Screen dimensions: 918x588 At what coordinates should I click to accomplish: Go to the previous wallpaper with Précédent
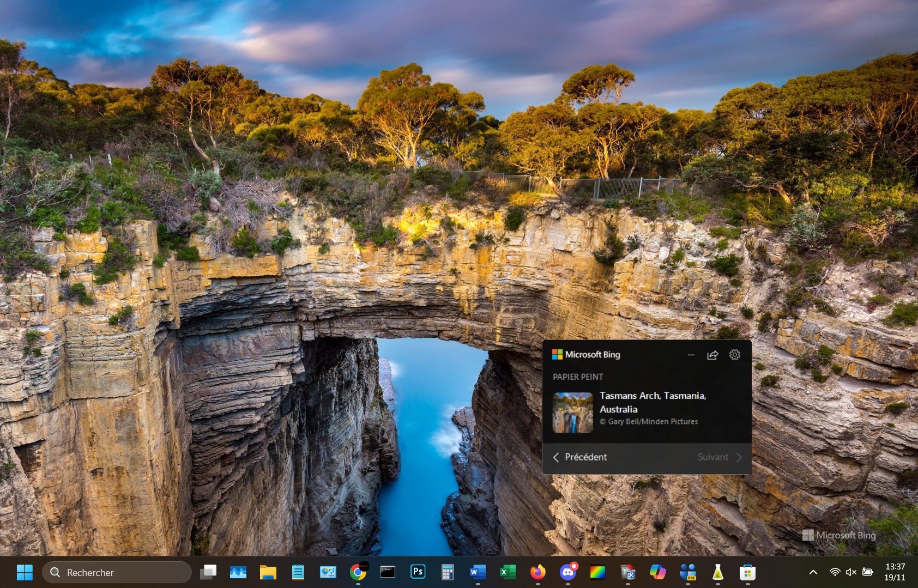tap(579, 457)
